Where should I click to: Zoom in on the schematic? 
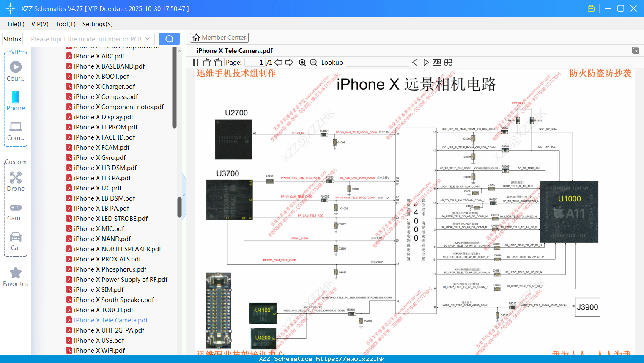click(x=302, y=62)
